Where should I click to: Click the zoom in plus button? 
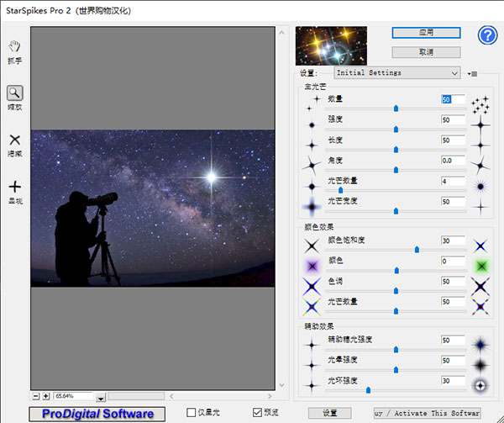[46, 395]
